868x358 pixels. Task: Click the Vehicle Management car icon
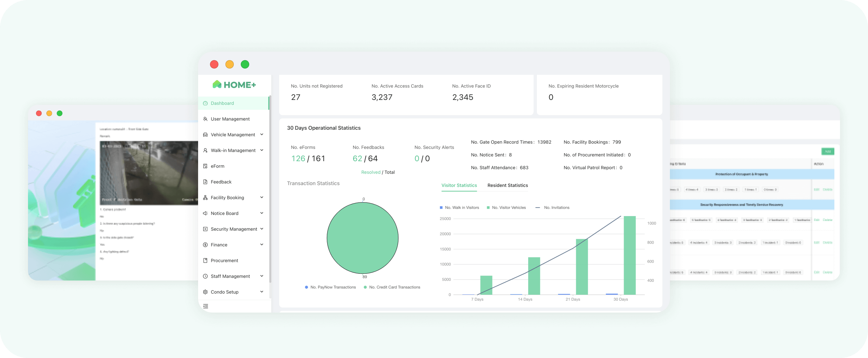coord(205,135)
